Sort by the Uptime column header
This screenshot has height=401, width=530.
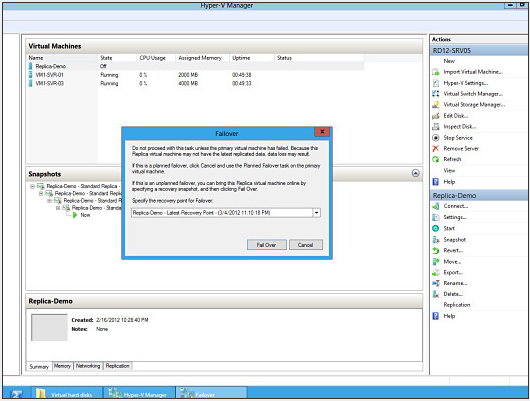[252, 58]
